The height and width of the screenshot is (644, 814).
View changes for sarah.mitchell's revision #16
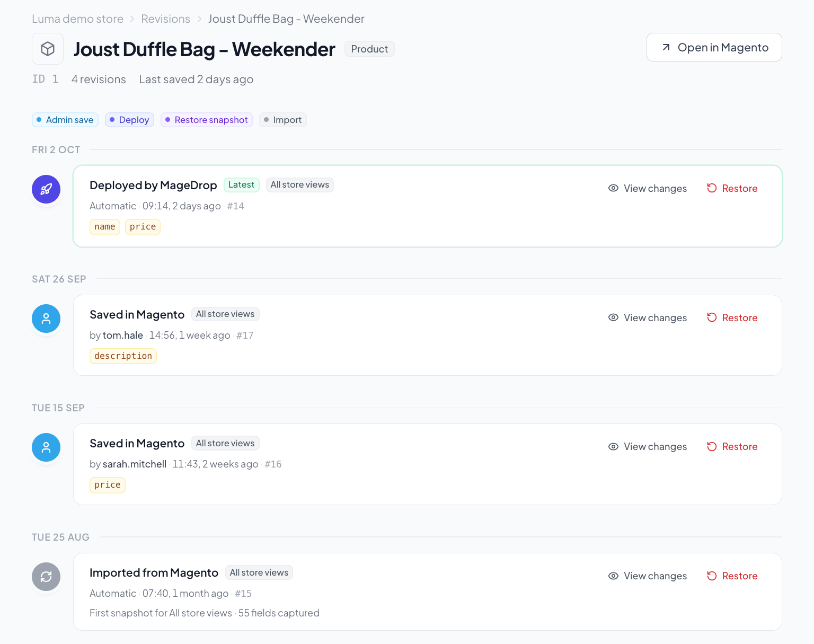coord(648,446)
